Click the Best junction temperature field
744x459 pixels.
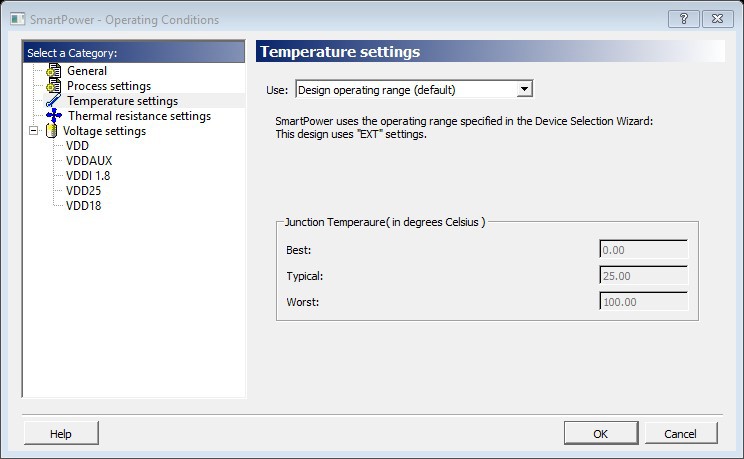point(643,249)
